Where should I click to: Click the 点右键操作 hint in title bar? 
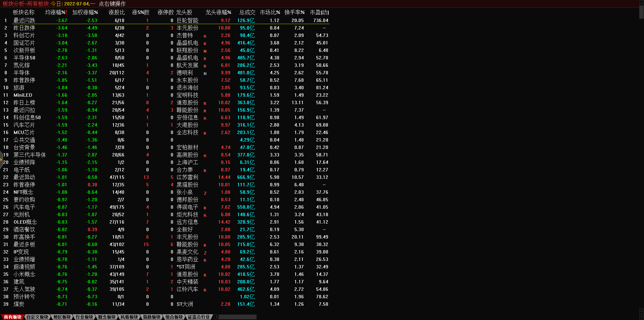tap(112, 4)
